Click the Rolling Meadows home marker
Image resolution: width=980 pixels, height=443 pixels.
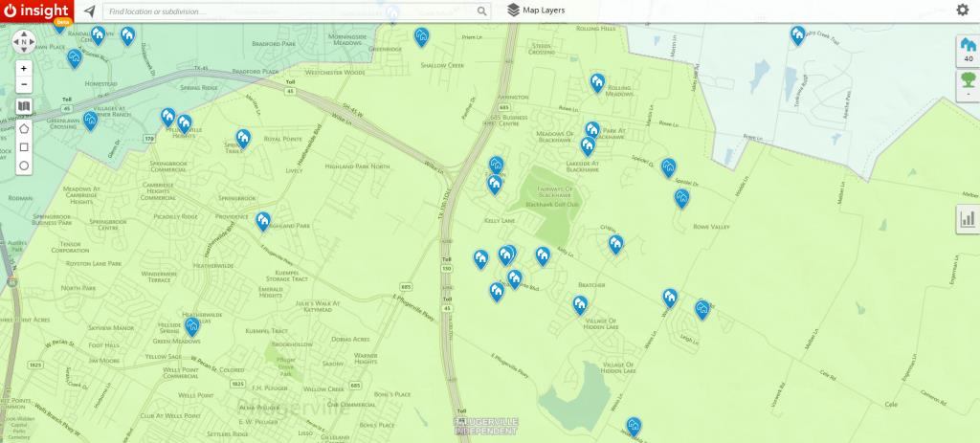(597, 82)
